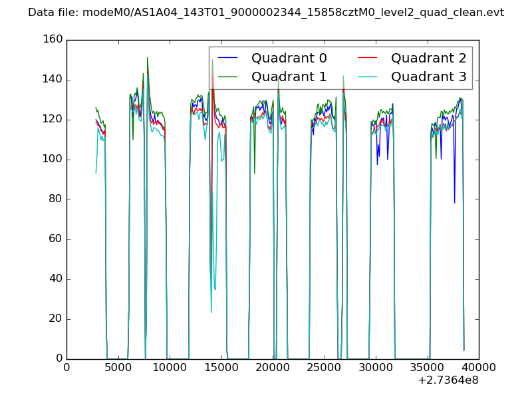
Task: Click the 40000 x-axis tick label
Action: 478,368
